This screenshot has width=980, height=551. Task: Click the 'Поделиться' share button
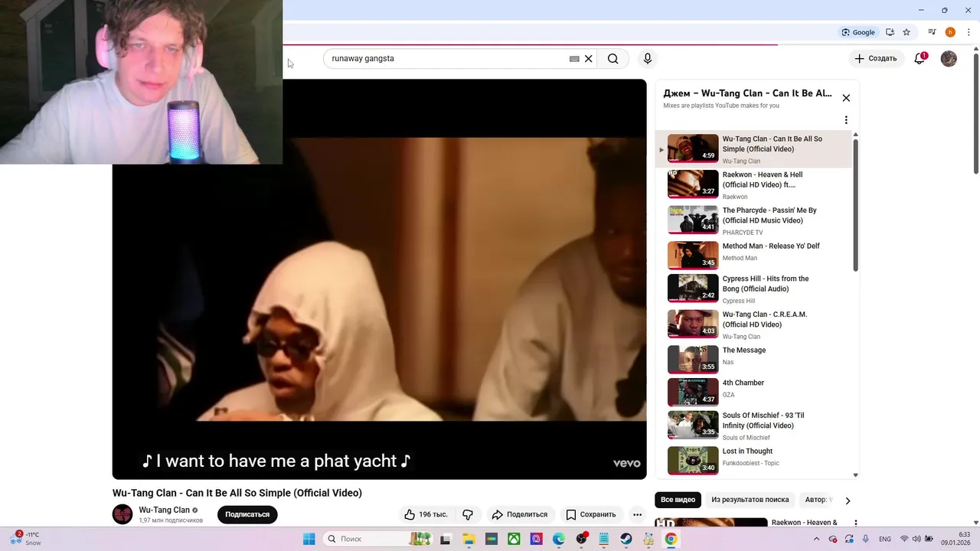[x=520, y=515]
